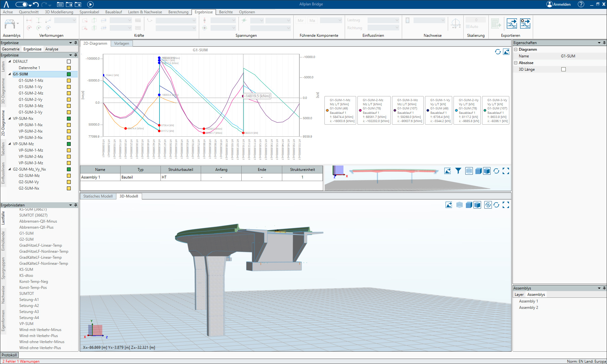Click the export diagram with settings gear icon
607x364 pixels.
click(525, 23)
